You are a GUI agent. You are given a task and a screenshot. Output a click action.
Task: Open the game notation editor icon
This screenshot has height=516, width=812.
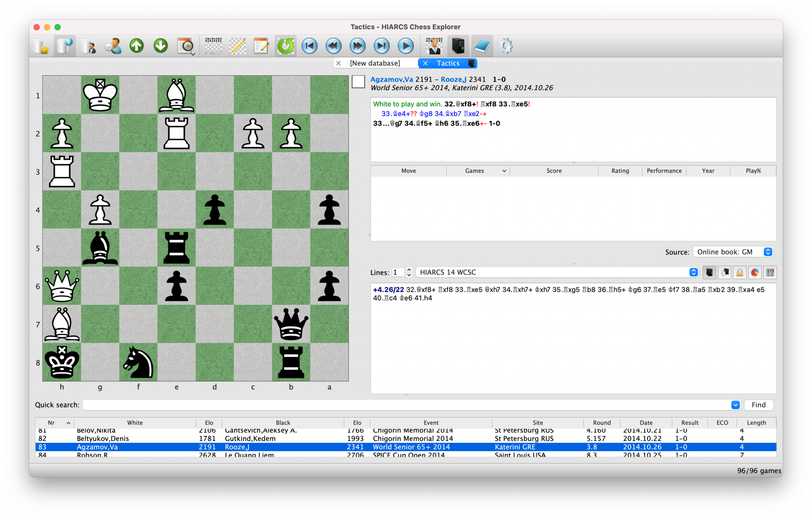(x=261, y=46)
